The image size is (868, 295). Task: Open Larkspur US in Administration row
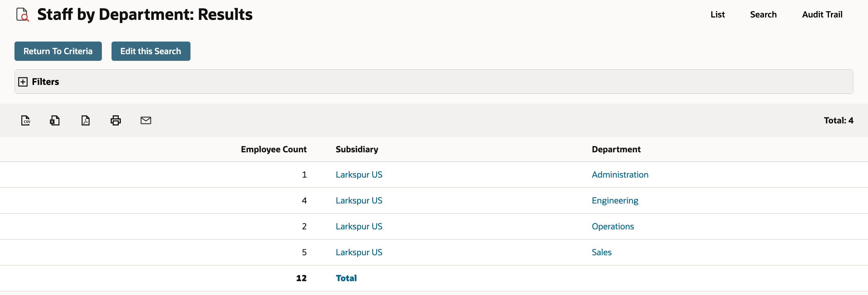pos(359,175)
